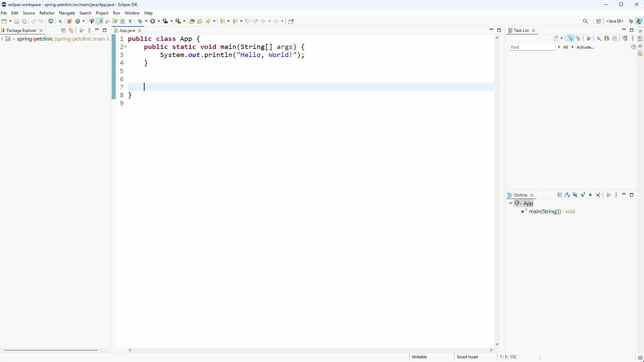Open dropdown arrow next to New icon
Viewport: 644px width, 362px height.
[x=10, y=21]
